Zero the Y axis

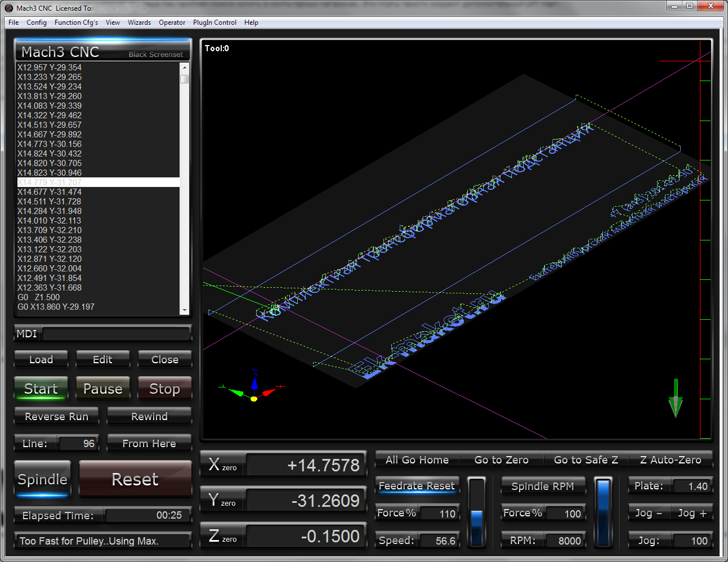click(222, 501)
